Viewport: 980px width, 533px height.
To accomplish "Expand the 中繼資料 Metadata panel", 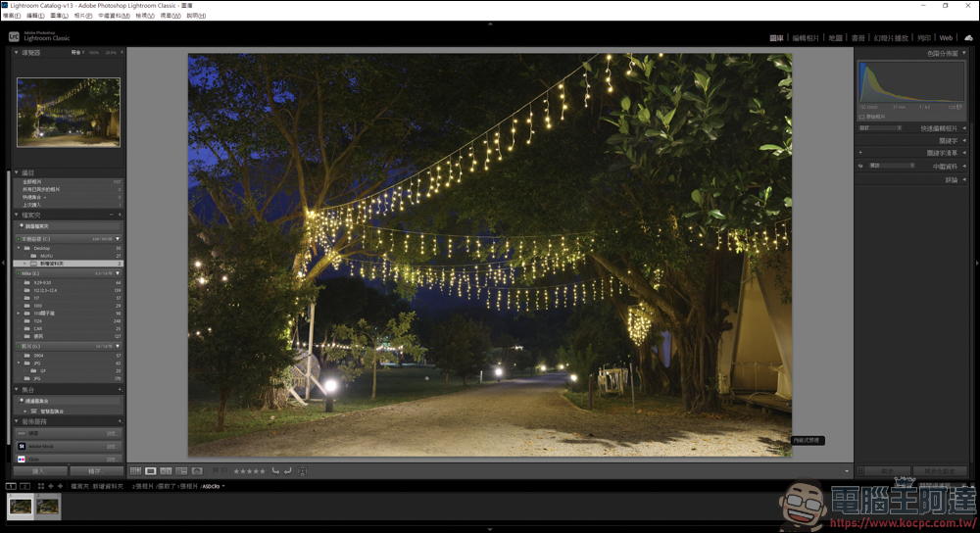I will click(x=964, y=167).
